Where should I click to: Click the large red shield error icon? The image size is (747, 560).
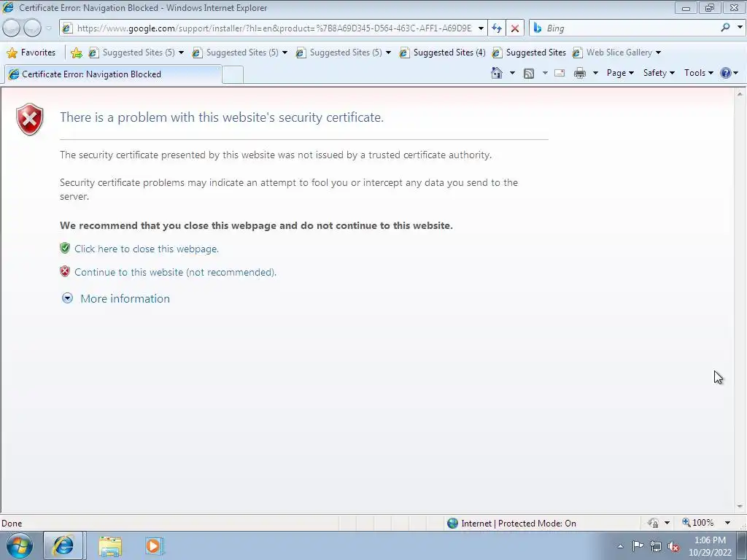tap(29, 119)
